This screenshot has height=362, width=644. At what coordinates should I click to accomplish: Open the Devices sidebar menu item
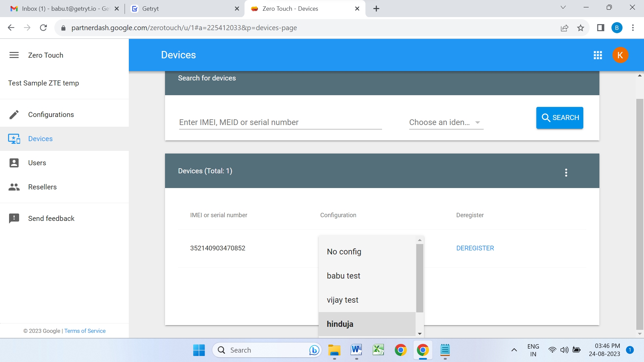point(40,139)
